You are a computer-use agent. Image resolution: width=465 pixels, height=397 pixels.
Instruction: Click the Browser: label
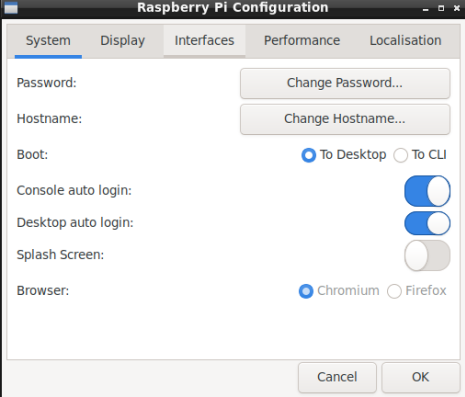click(43, 291)
